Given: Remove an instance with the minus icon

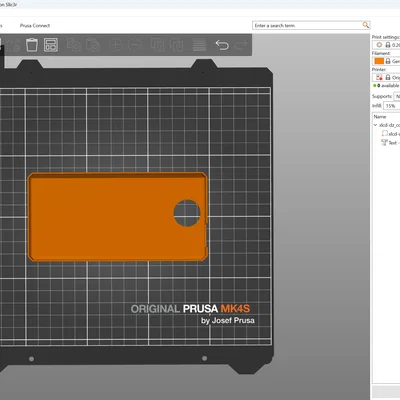Looking at the screenshot, I should (135, 45).
